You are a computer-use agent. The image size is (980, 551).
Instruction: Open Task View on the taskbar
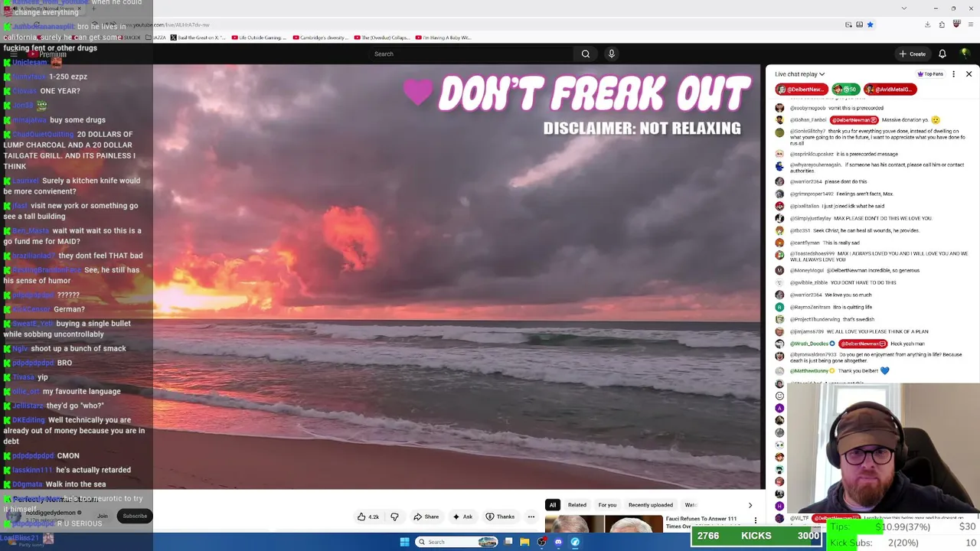click(x=508, y=542)
